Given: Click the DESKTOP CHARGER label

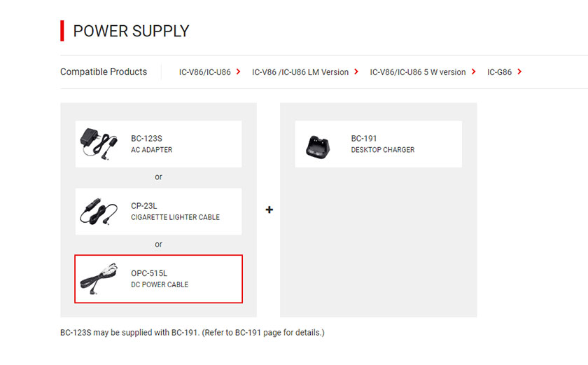Looking at the screenshot, I should [x=383, y=150].
